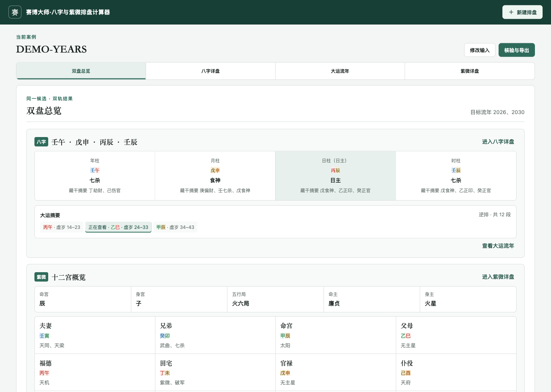The height and width of the screenshot is (392, 551).
Task: Open the 八字详盘 tab
Action: pos(210,71)
